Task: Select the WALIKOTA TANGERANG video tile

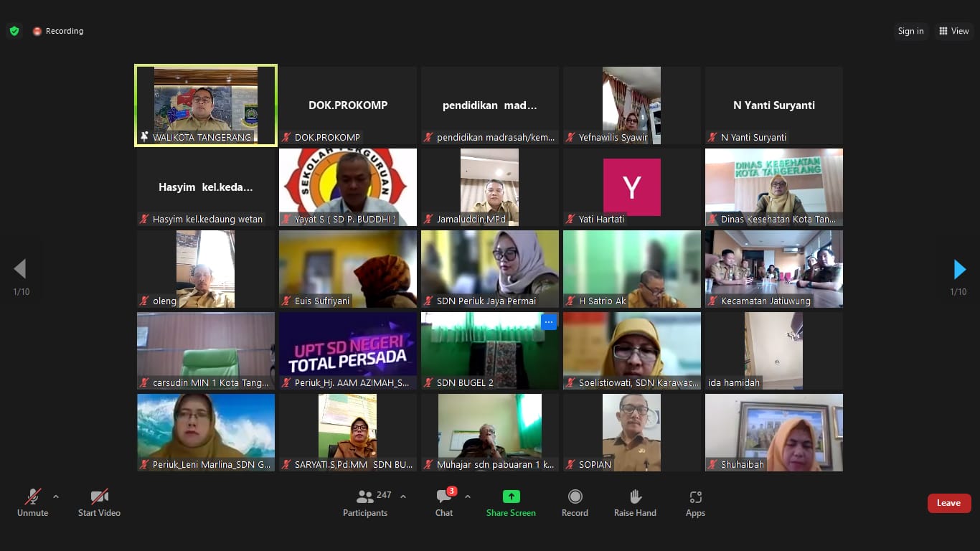Action: point(206,105)
